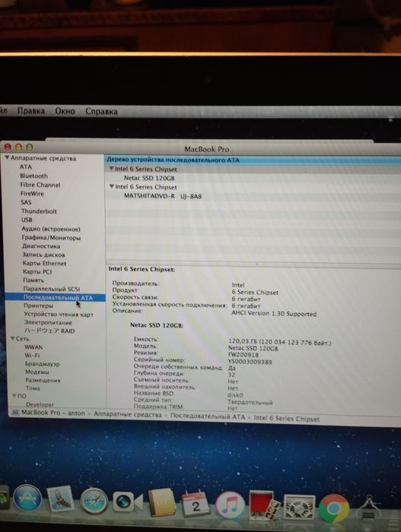Select Карты Ethernet in sidebar

[45, 263]
